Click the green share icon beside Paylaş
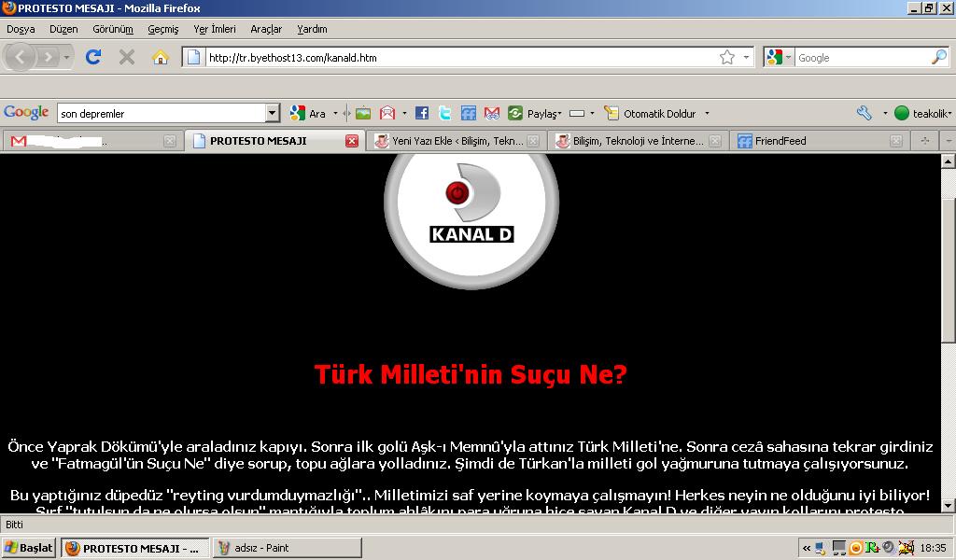This screenshot has width=956, height=560. pos(515,113)
